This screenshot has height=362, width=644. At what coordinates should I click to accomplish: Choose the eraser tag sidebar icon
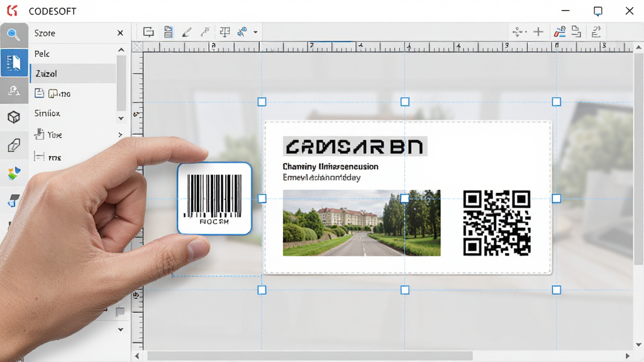[x=14, y=145]
